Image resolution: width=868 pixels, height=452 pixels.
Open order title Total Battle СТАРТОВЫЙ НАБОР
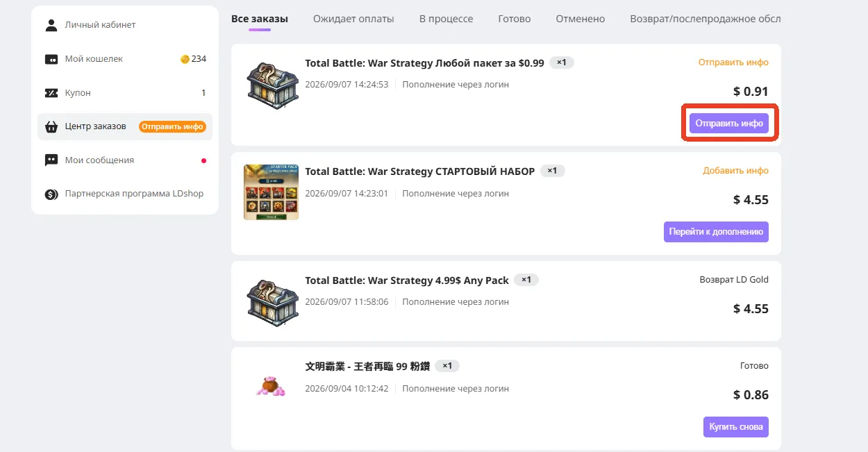[x=419, y=171]
